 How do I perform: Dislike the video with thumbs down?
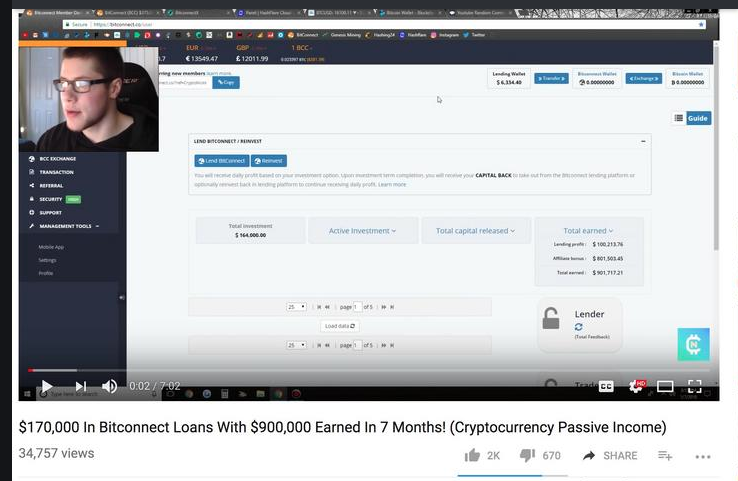(527, 455)
